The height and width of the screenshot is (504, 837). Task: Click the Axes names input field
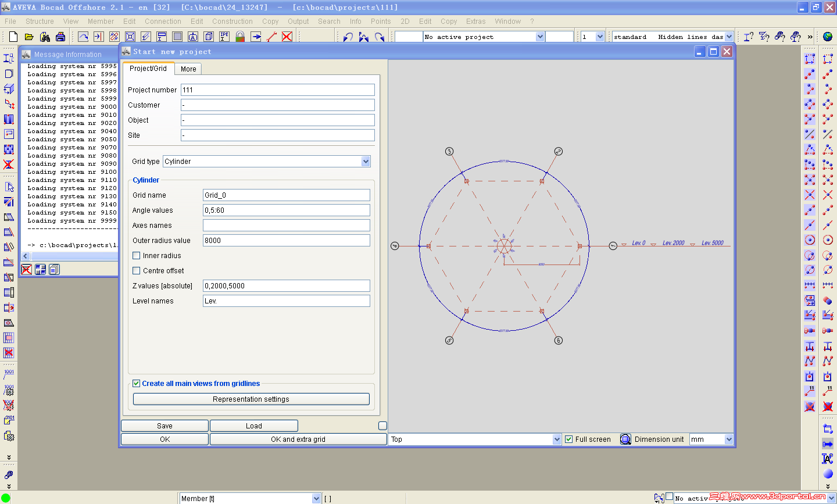coord(287,226)
